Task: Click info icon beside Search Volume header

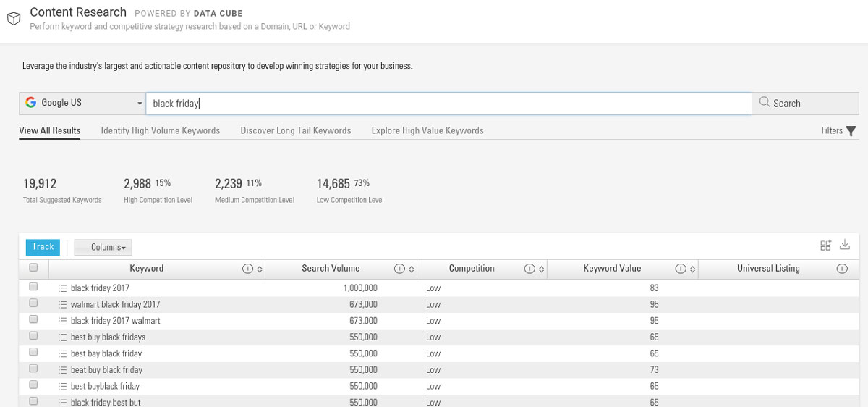Action: click(x=399, y=269)
